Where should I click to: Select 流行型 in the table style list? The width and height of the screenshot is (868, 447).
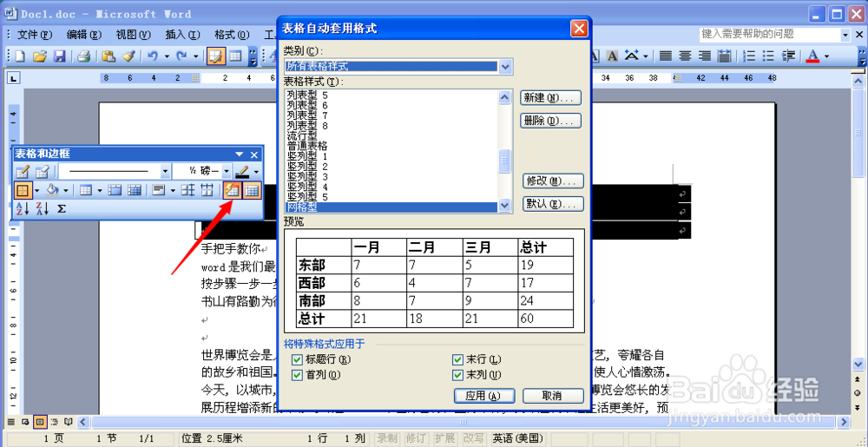(x=302, y=135)
